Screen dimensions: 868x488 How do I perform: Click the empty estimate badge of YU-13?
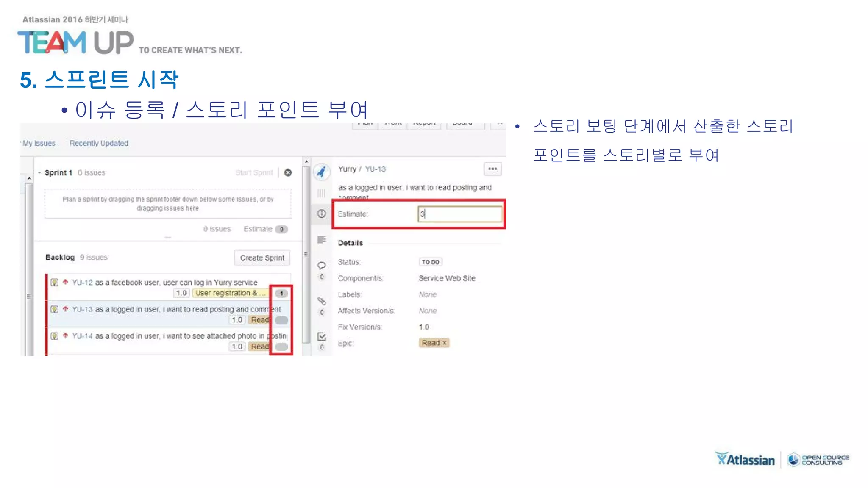tap(281, 320)
